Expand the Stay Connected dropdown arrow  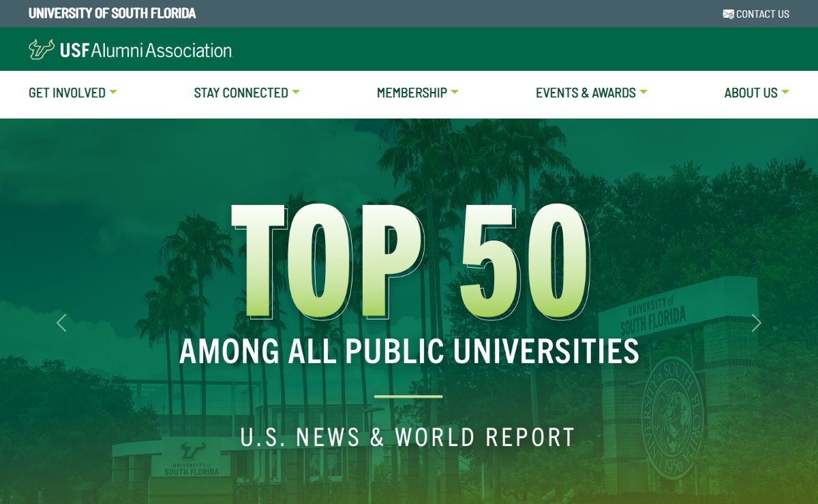coord(296,92)
